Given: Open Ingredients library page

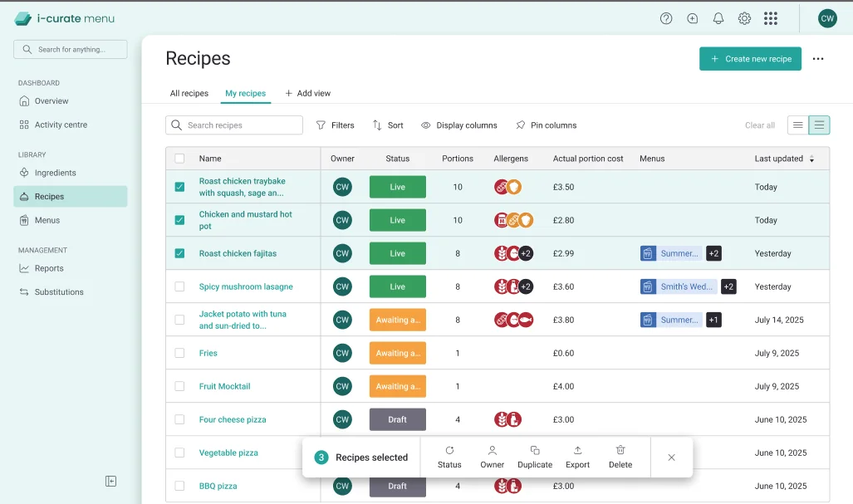Looking at the screenshot, I should pyautogui.click(x=70, y=173).
